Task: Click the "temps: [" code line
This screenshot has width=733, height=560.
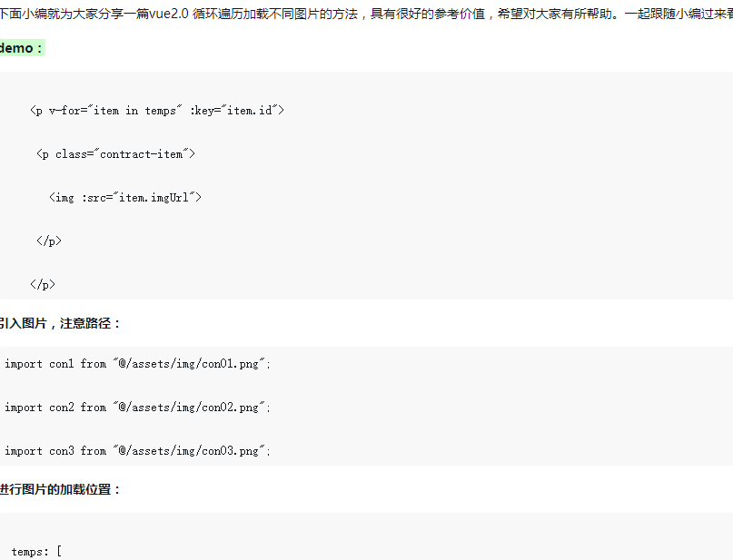Action: point(36,552)
